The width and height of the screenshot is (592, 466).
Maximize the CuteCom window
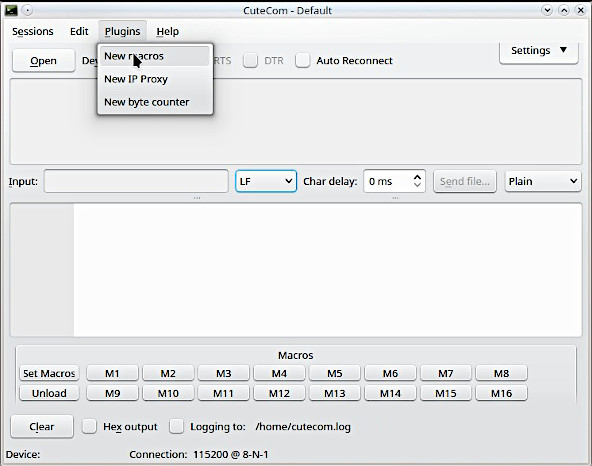[x=564, y=10]
